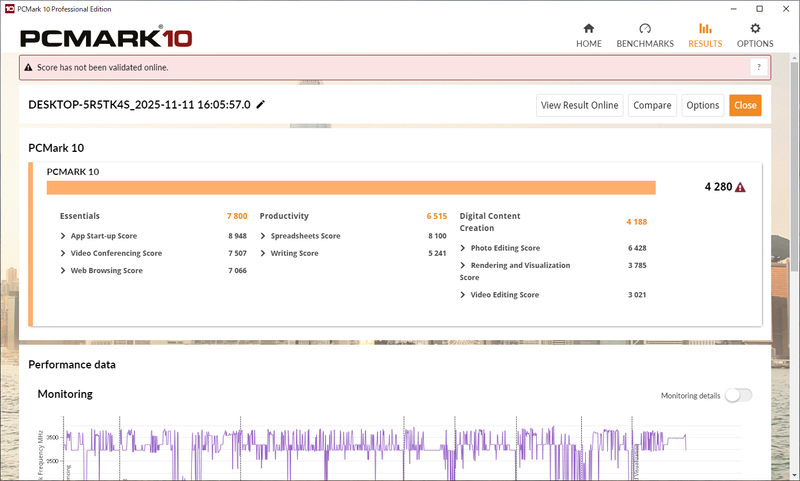Open result Options button

[703, 105]
